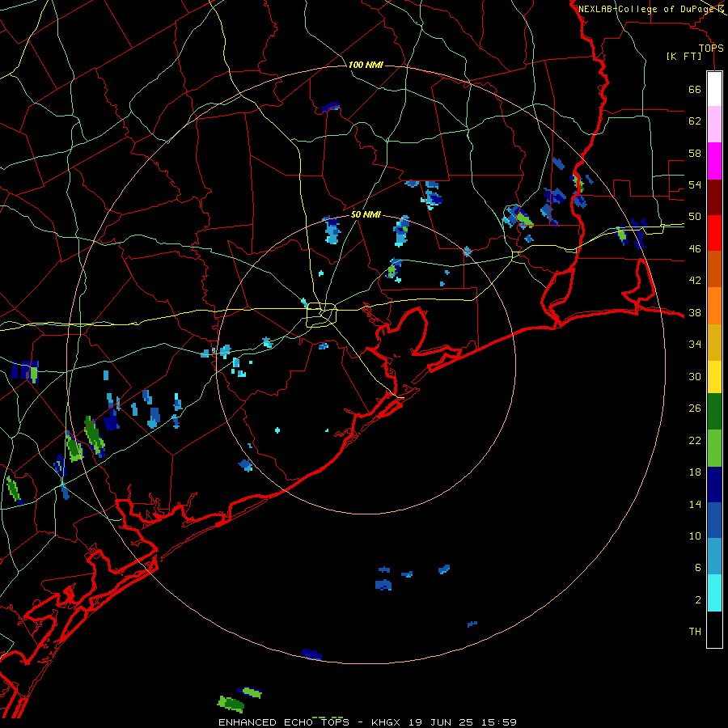The height and width of the screenshot is (728, 728).
Task: Click the 10 legend value
Action: click(695, 535)
